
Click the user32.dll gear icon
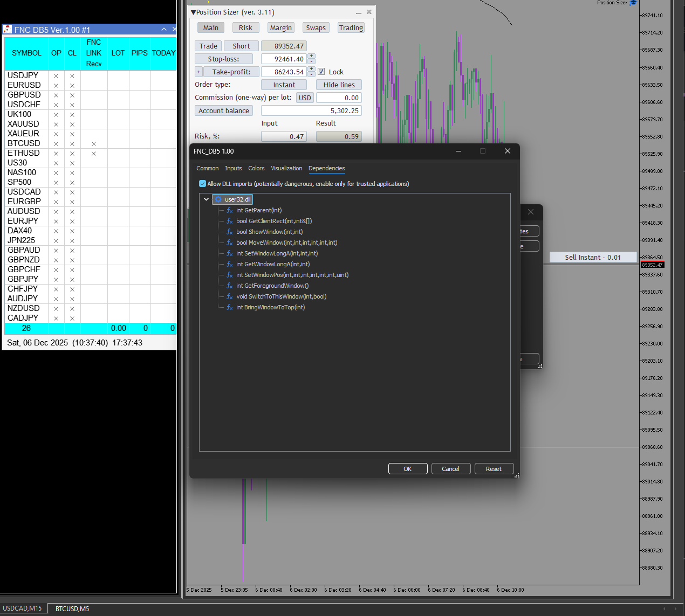(x=218, y=199)
